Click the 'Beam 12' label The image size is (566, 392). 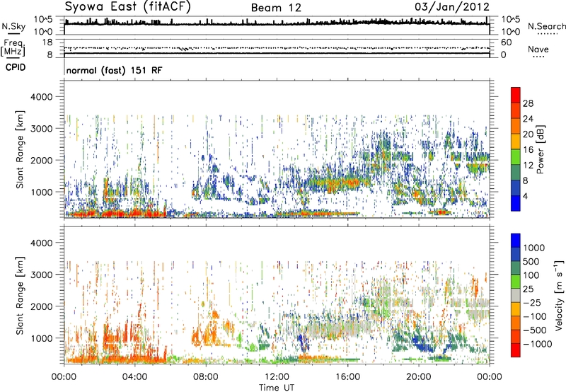coord(276,8)
